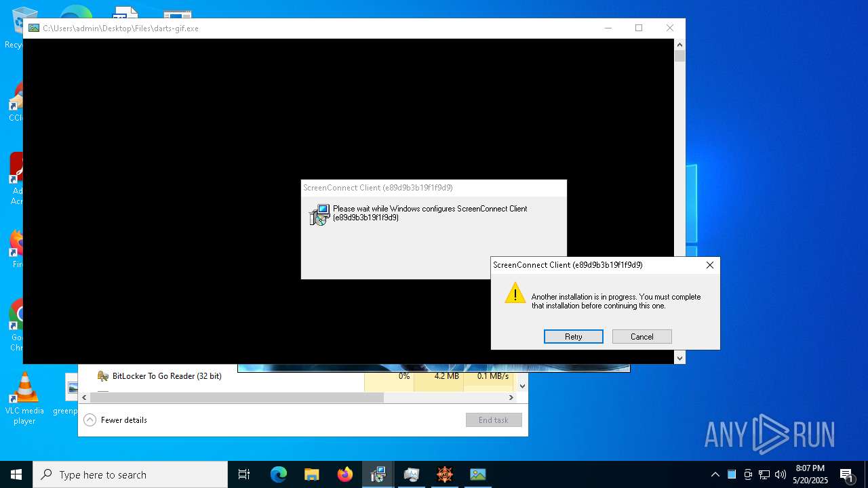Click Task Manager's vertical scroll down arrow
The image size is (868, 488).
tap(522, 386)
